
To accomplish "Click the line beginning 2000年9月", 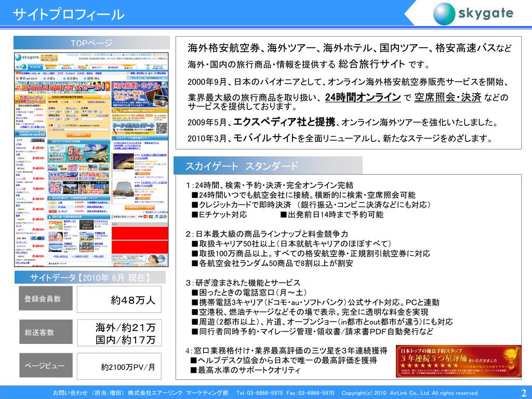I will pyautogui.click(x=348, y=82).
